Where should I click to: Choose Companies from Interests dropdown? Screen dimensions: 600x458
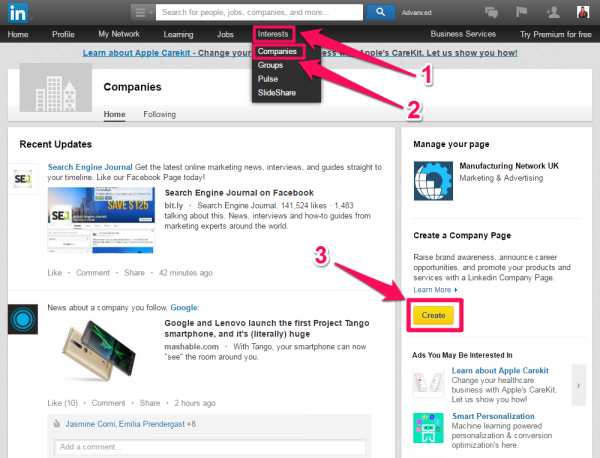277,51
